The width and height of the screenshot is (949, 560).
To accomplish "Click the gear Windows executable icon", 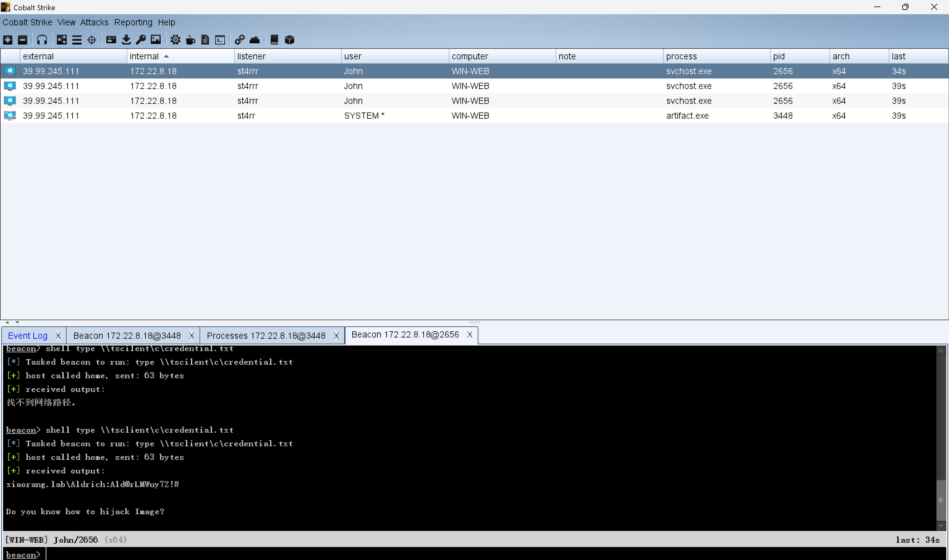I will (175, 40).
